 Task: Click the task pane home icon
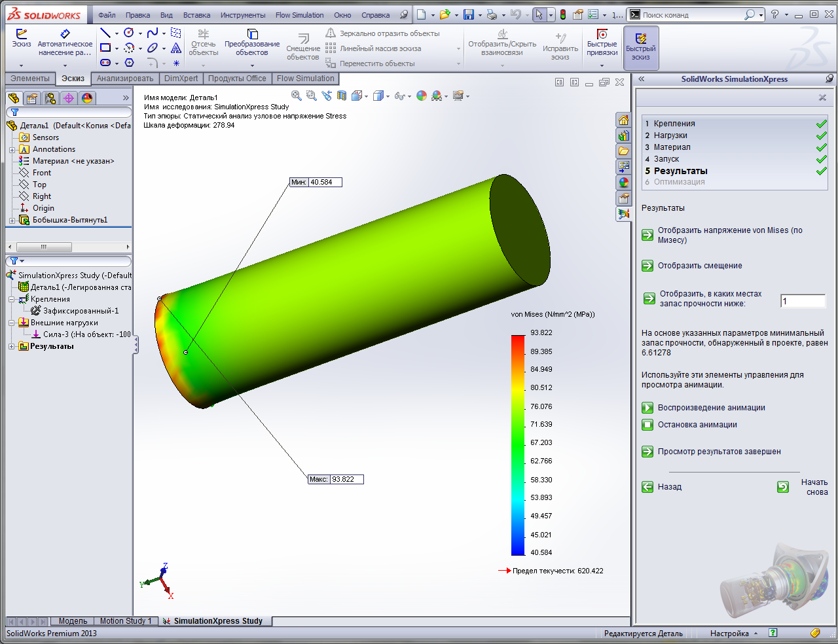[623, 120]
